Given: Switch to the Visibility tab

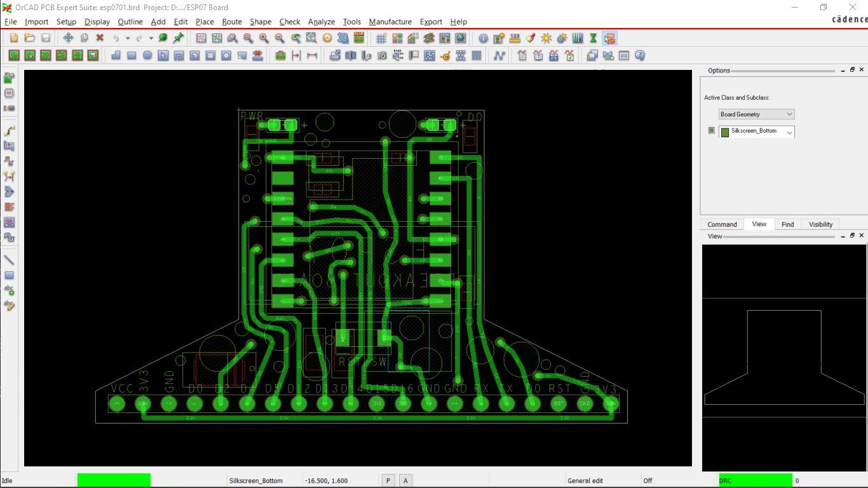Looking at the screenshot, I should pos(820,224).
